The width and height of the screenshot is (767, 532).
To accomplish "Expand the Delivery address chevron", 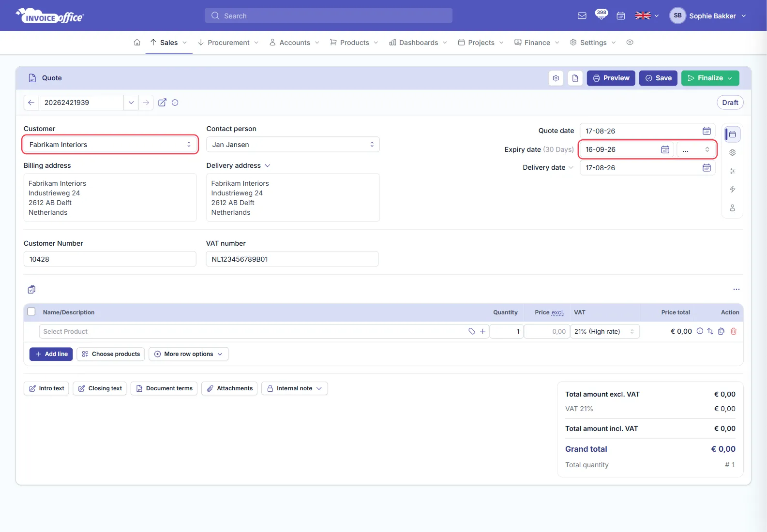I will pos(268,166).
